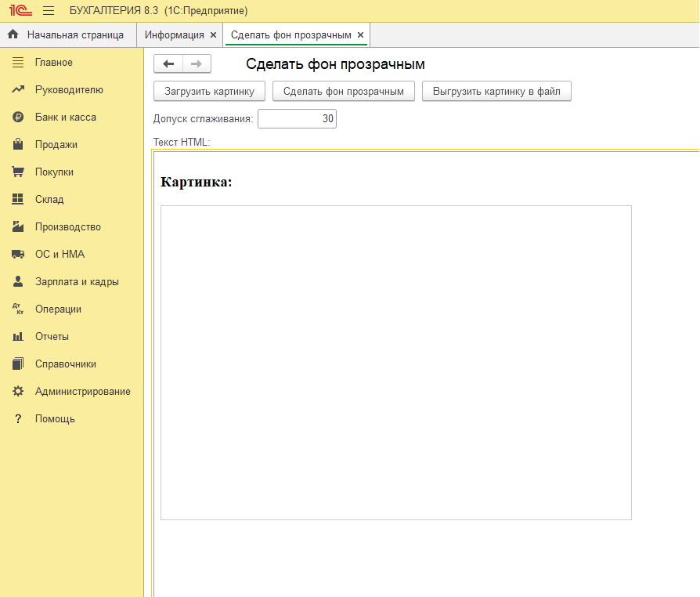Go back with the left arrow button

pyautogui.click(x=168, y=64)
